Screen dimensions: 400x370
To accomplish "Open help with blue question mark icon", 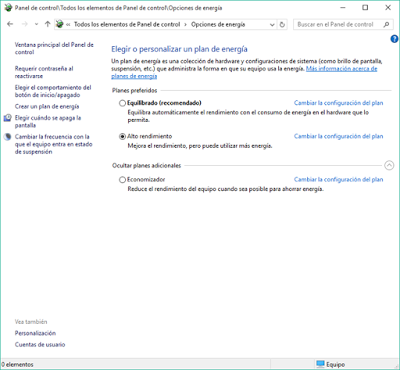I will point(394,39).
